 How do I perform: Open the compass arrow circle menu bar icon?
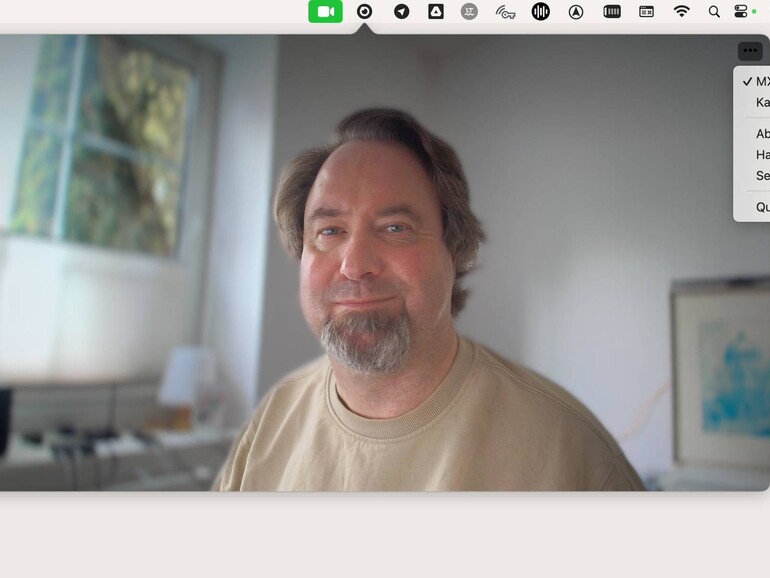[x=576, y=12]
